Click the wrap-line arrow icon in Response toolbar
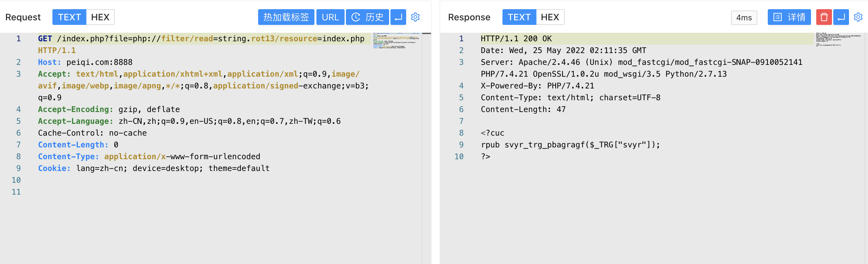This screenshot has height=264, width=868. tap(841, 17)
